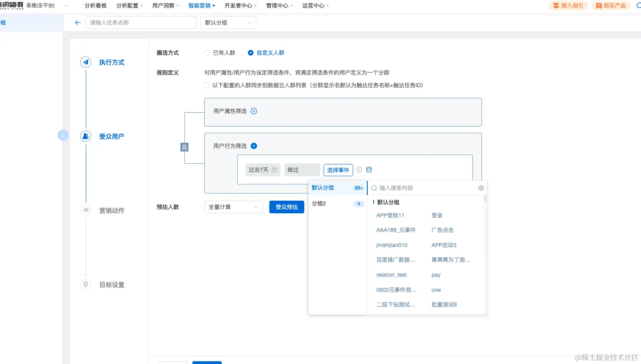Choose the pay event
The height and width of the screenshot is (364, 641).
436,275
